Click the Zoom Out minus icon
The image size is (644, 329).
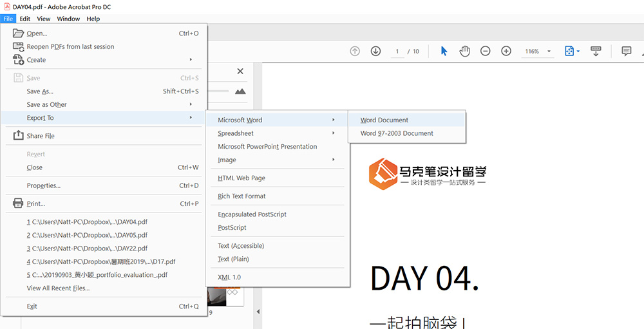pyautogui.click(x=486, y=52)
